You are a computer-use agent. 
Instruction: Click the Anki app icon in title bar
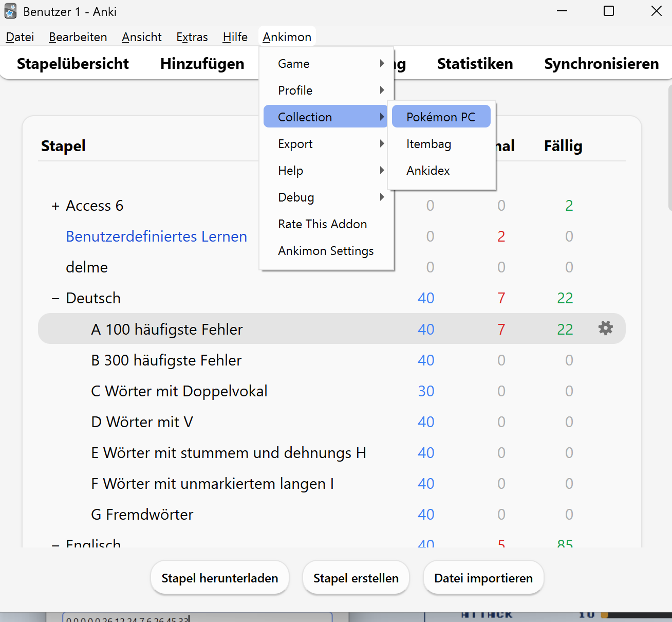pyautogui.click(x=10, y=11)
